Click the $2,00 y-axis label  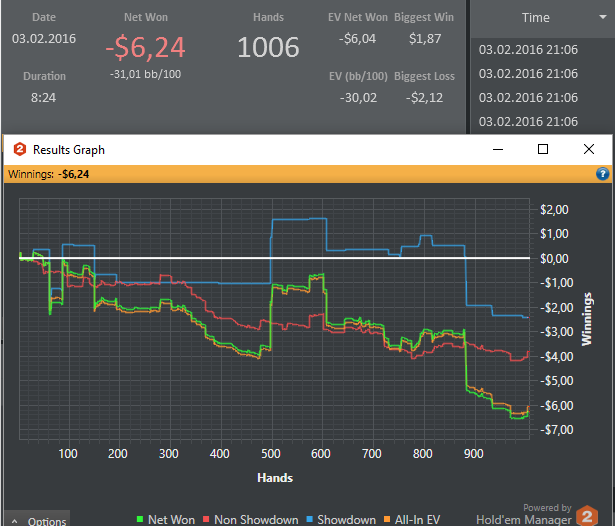tap(554, 209)
